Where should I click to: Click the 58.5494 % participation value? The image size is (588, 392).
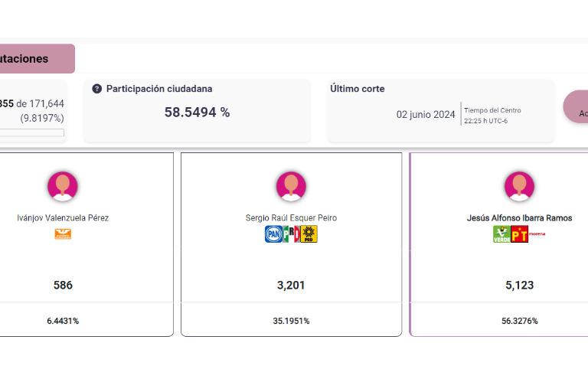[x=197, y=113]
